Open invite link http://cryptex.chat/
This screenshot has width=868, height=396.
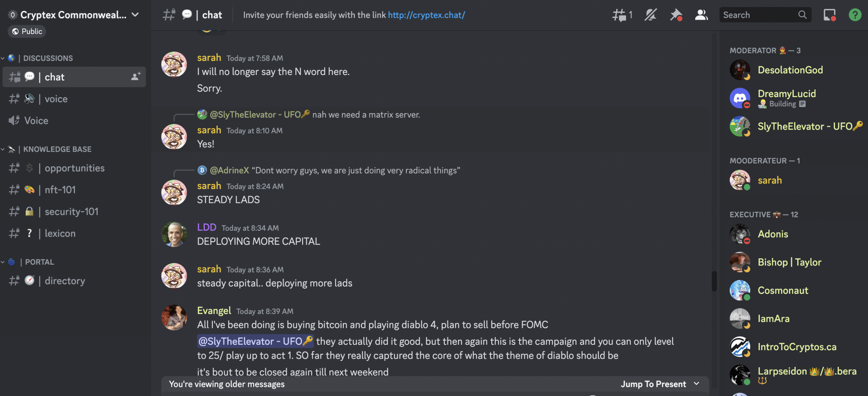pyautogui.click(x=426, y=14)
